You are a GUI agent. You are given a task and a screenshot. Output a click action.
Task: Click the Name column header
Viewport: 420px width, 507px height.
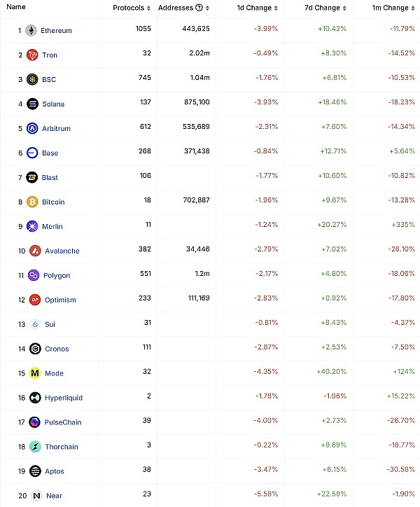click(x=15, y=7)
